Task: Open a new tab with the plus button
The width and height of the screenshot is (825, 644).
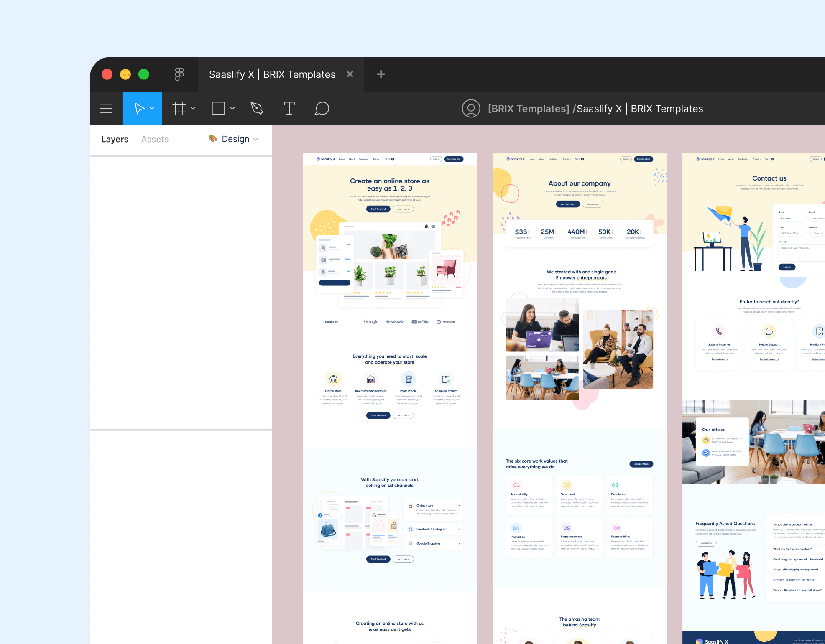Action: coord(381,74)
